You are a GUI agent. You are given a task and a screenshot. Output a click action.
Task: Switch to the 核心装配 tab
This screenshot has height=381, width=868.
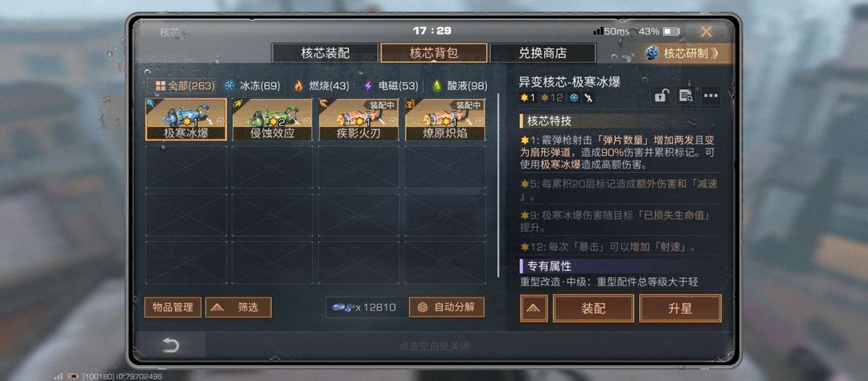tap(325, 53)
